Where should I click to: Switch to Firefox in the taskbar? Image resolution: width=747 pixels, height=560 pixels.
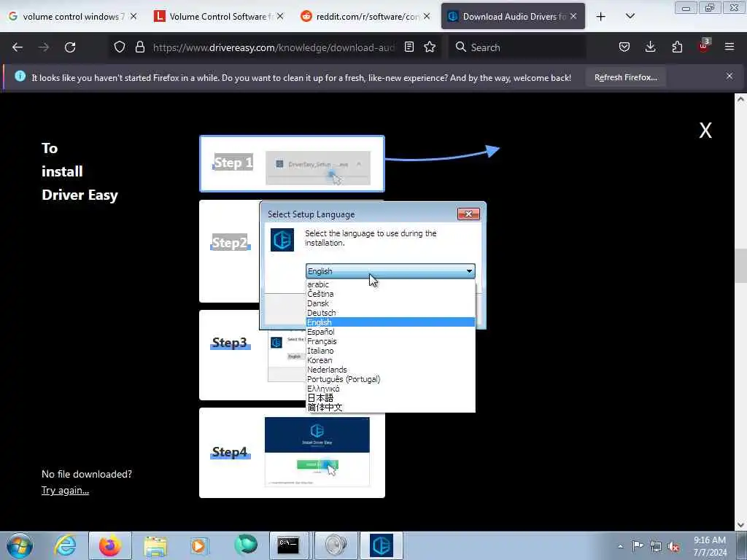click(110, 545)
